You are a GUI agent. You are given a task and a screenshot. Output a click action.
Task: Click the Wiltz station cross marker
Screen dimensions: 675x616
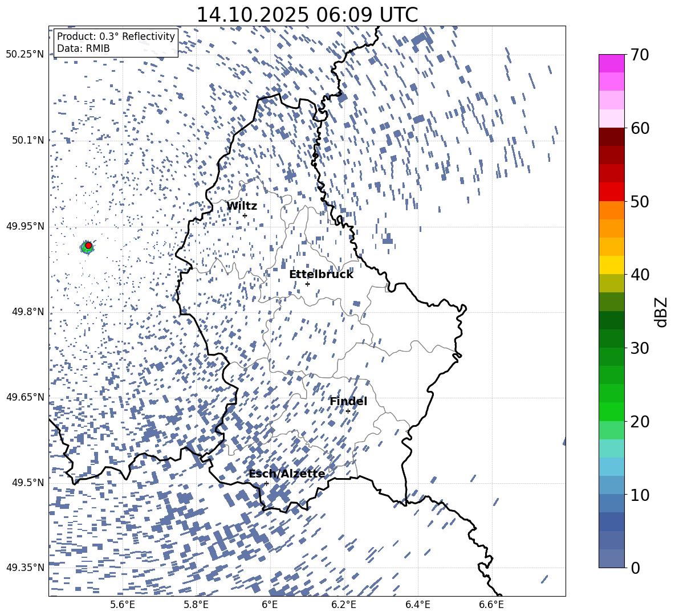tap(245, 215)
